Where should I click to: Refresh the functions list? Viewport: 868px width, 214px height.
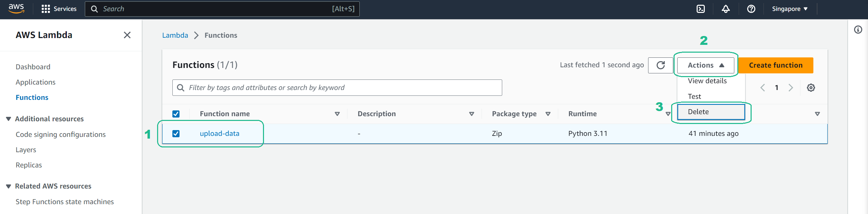click(x=660, y=65)
